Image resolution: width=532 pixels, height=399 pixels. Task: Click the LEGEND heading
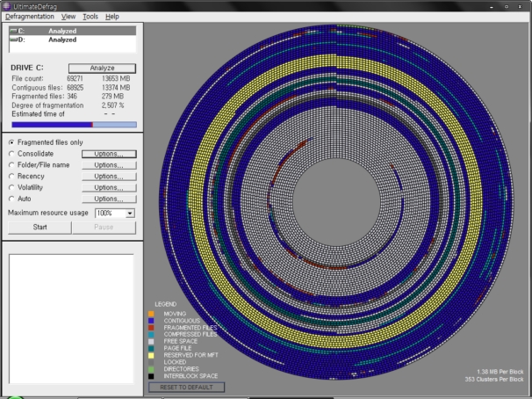click(166, 304)
